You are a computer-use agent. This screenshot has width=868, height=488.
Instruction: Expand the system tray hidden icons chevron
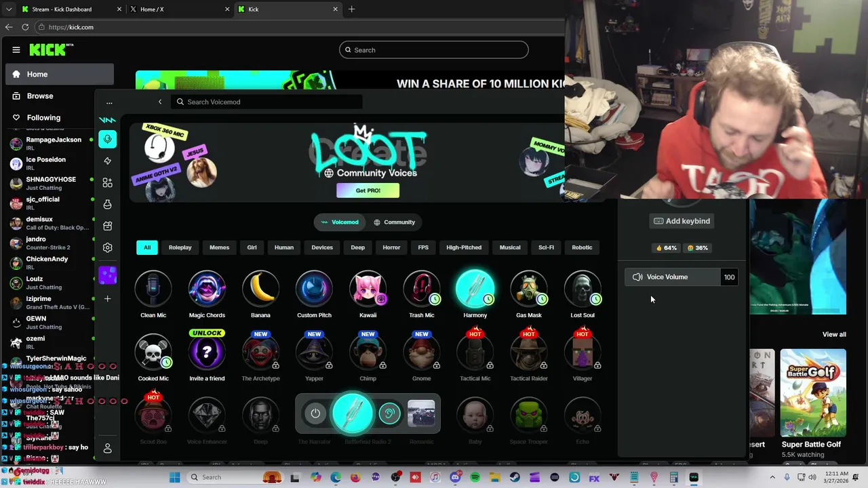click(x=772, y=477)
